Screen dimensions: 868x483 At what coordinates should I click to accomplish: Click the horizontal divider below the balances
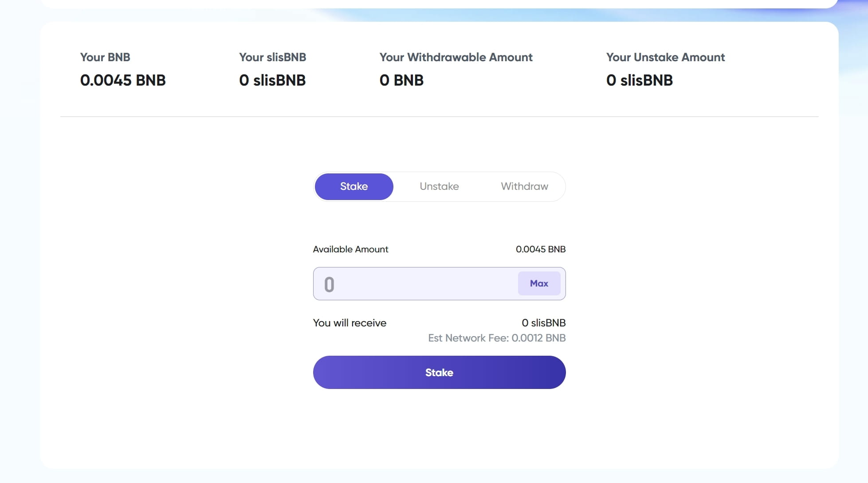(439, 117)
